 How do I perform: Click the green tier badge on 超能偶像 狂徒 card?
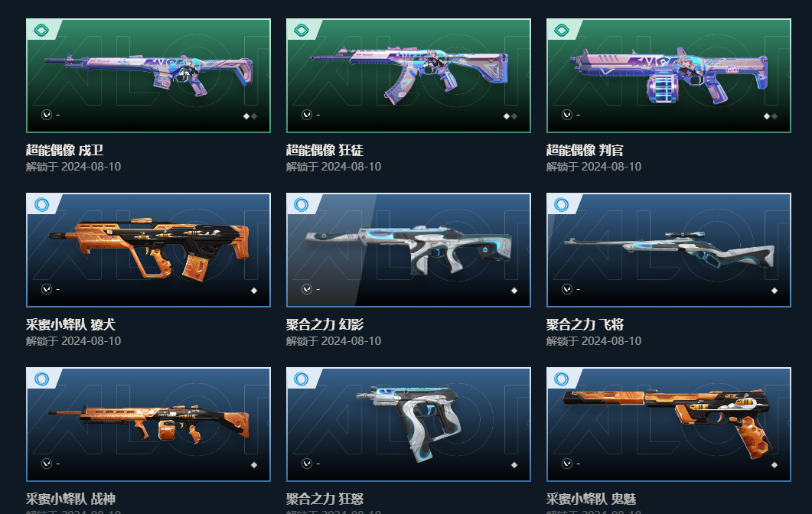[x=302, y=31]
